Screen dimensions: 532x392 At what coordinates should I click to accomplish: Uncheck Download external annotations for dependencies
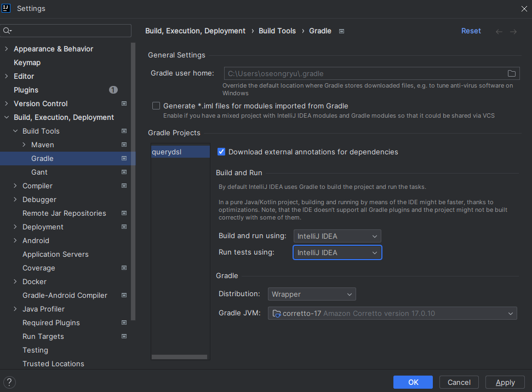[221, 152]
